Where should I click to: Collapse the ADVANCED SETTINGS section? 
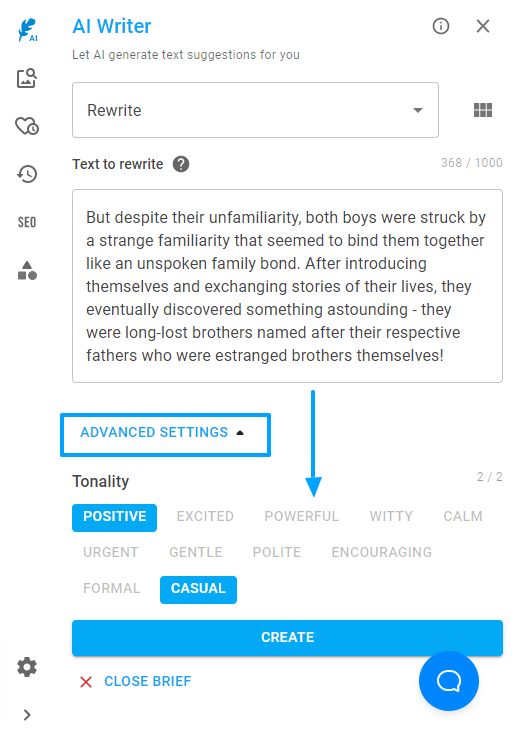165,434
